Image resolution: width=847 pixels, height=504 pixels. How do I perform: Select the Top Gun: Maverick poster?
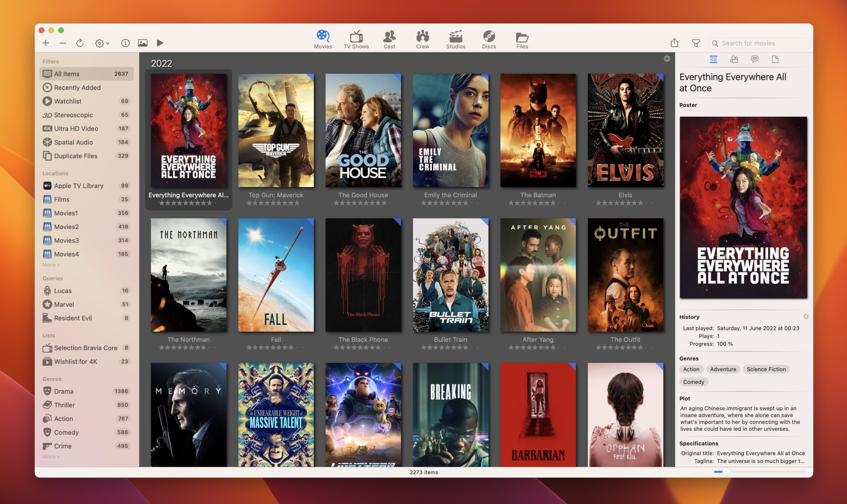pyautogui.click(x=276, y=130)
